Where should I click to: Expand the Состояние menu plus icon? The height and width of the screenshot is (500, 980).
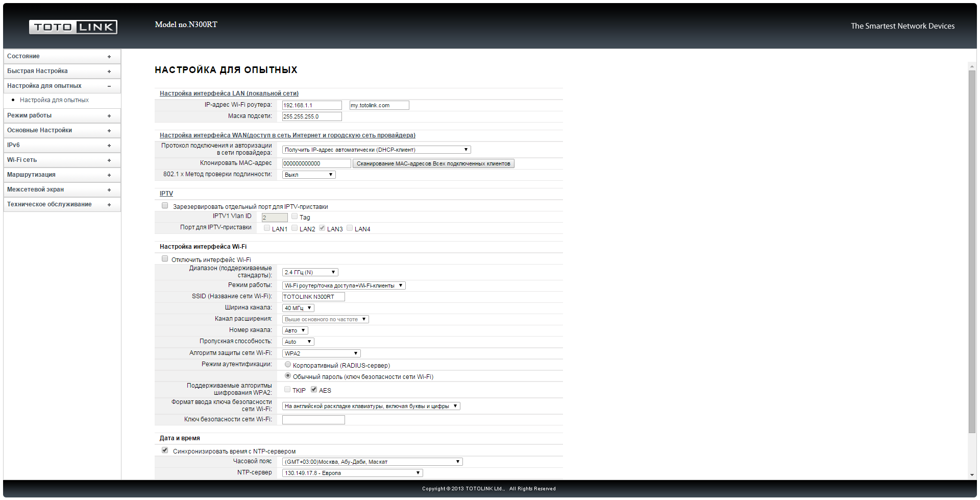[109, 57]
